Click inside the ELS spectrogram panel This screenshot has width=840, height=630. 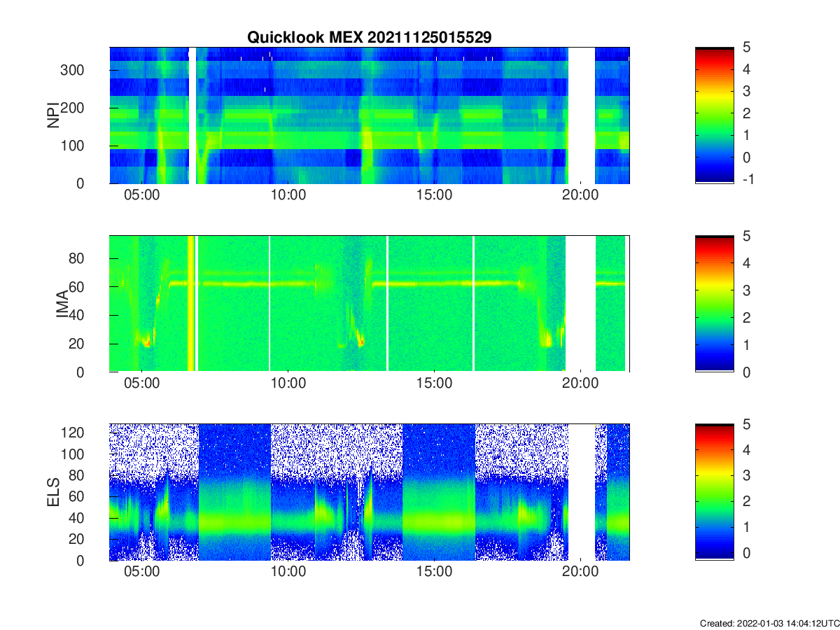coord(369,492)
